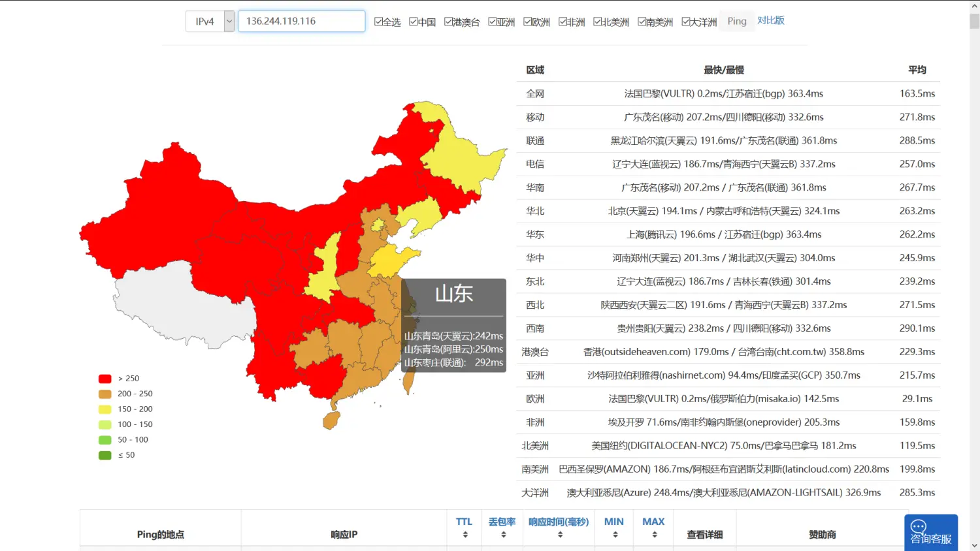Select the 全网 row in region table
This screenshot has height=551, width=980.
point(728,94)
